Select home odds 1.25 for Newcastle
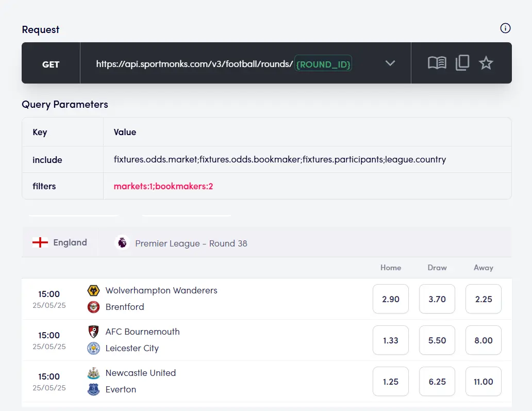532x411 pixels. click(x=391, y=382)
